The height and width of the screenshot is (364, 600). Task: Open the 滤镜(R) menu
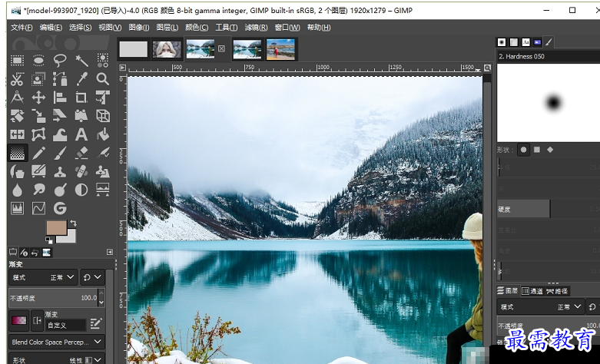tap(256, 28)
